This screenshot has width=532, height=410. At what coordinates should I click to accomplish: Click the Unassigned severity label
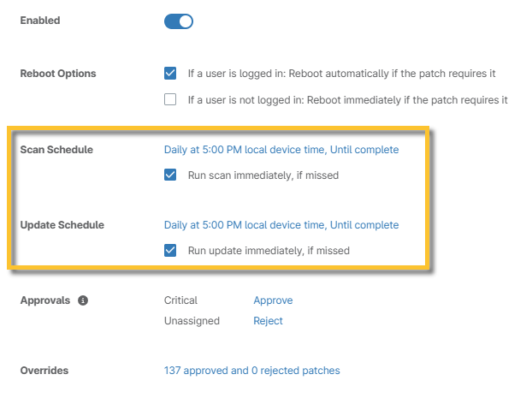(x=192, y=321)
